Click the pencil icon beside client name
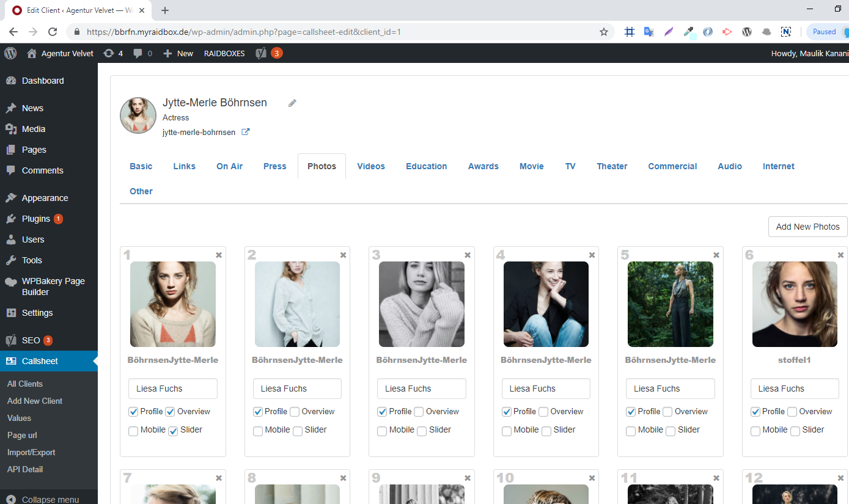 point(292,103)
